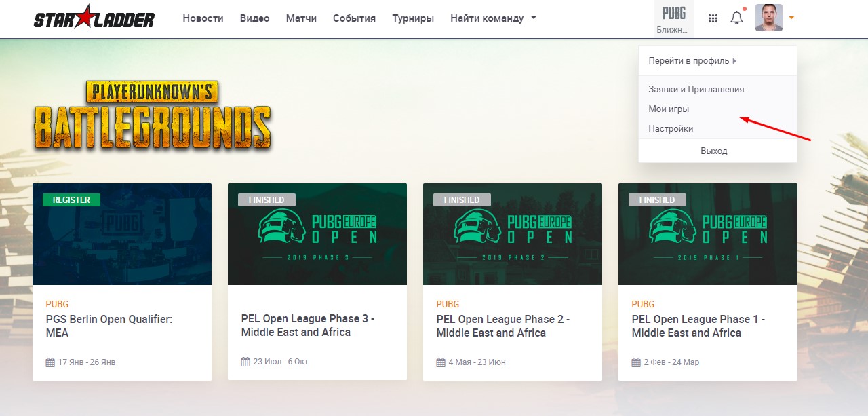Open the Видео page
868x416 pixels.
click(x=254, y=18)
